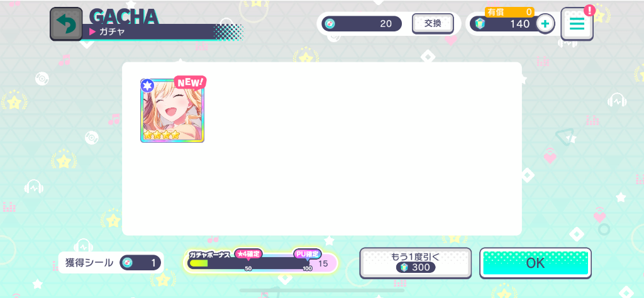The height and width of the screenshot is (298, 644).
Task: Tap the blue star attribute icon on card
Action: pos(147,86)
